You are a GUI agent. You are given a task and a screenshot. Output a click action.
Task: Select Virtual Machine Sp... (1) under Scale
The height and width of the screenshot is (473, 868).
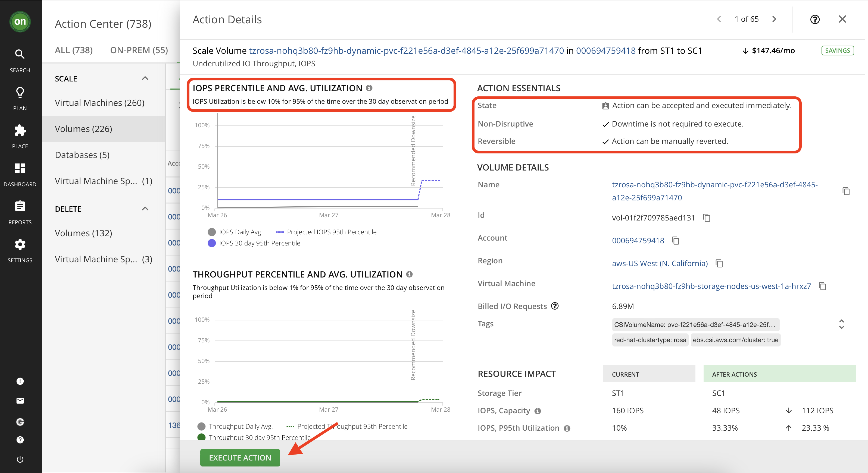[x=104, y=181]
